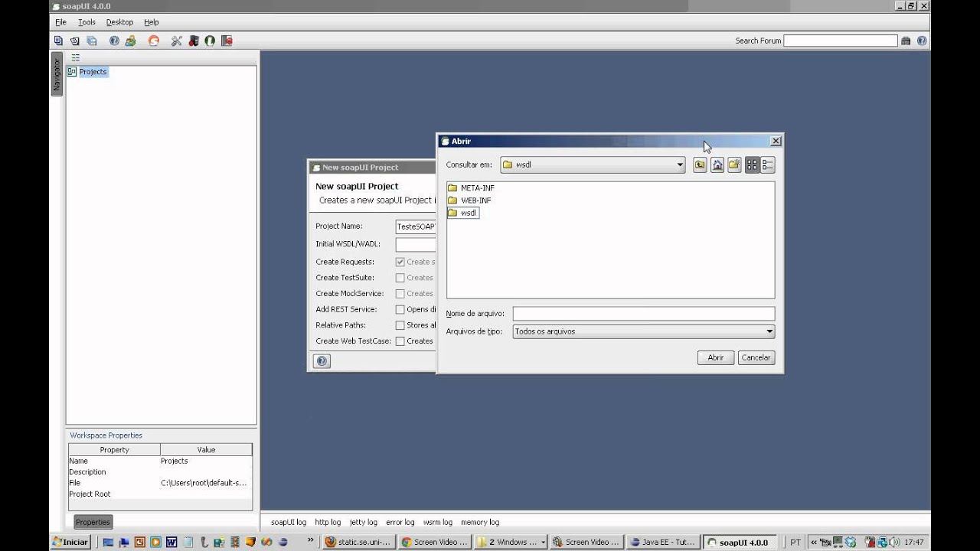980x551 pixels.
Task: Click the home folder icon in Abrir dialog
Action: 717,165
